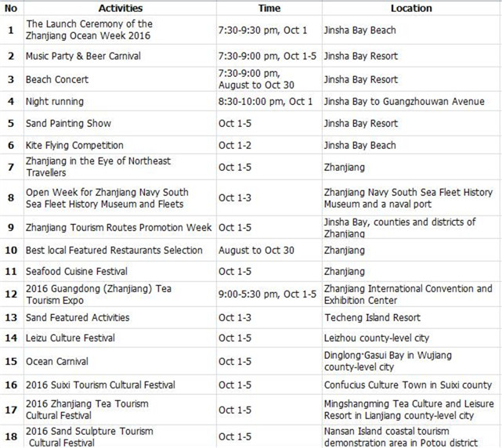Click row number 18 cell
The height and width of the screenshot is (448, 502).
click(10, 436)
